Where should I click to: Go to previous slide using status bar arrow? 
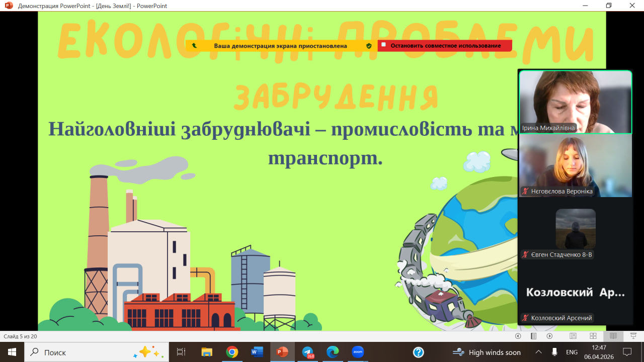(518, 336)
